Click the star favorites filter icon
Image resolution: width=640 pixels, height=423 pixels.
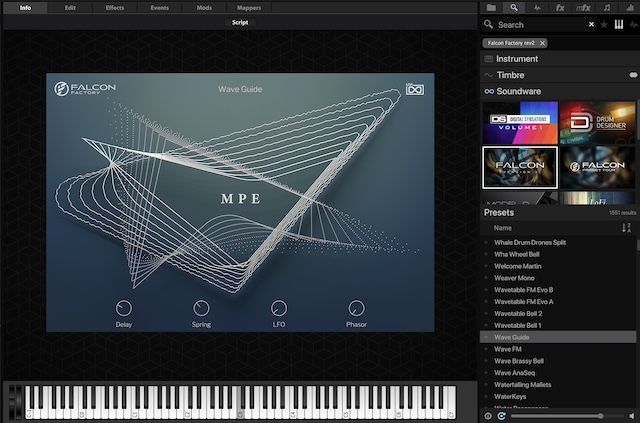coord(604,24)
